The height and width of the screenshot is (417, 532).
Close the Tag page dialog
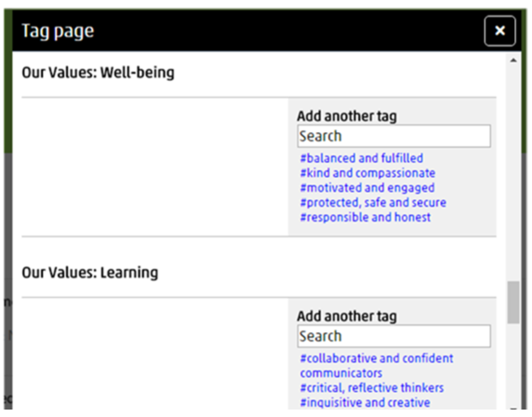coord(499,31)
